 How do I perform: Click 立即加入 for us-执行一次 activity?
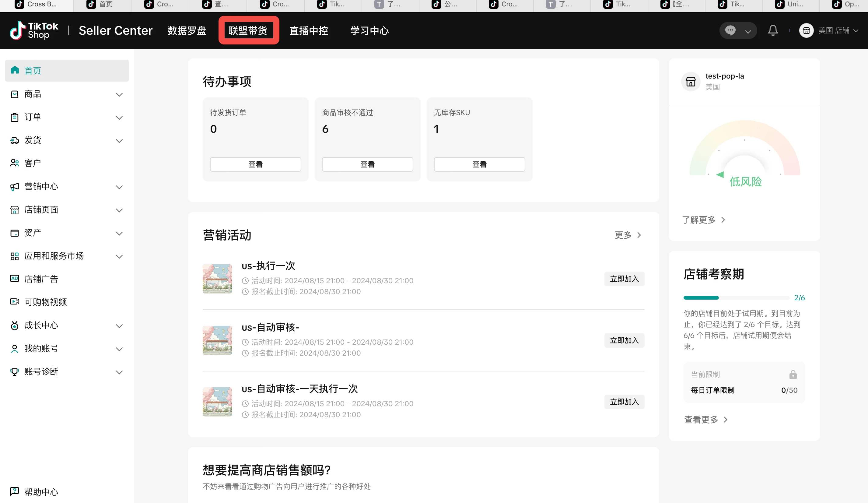coord(624,279)
